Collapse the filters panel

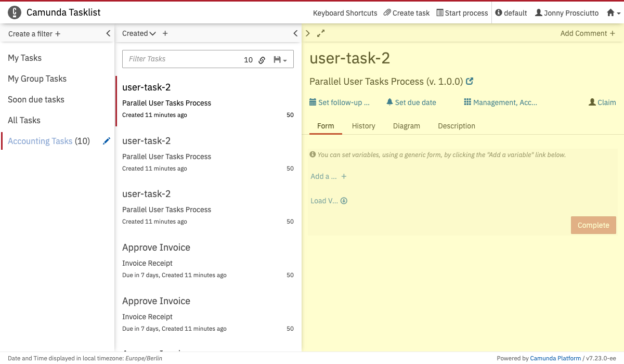tap(108, 33)
